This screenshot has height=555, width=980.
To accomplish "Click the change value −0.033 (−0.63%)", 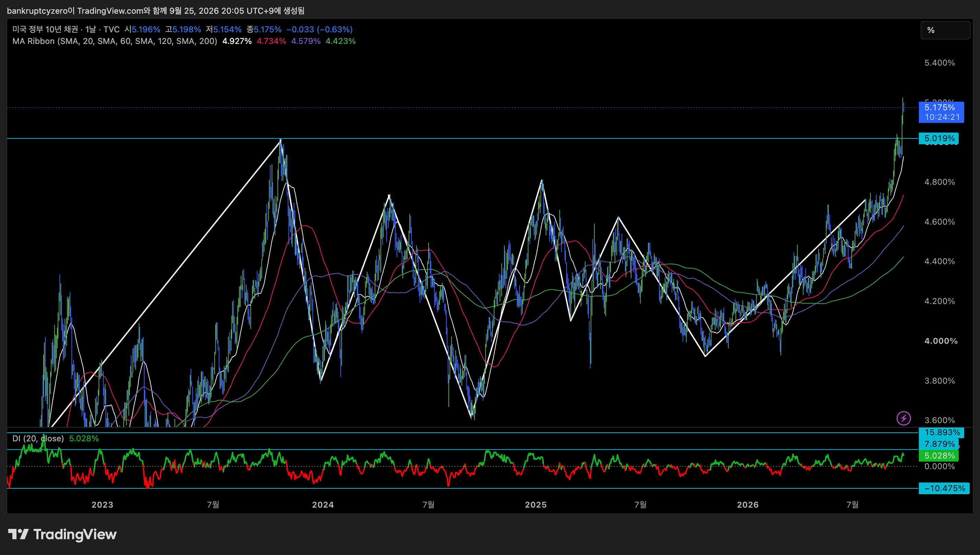I will [x=319, y=29].
